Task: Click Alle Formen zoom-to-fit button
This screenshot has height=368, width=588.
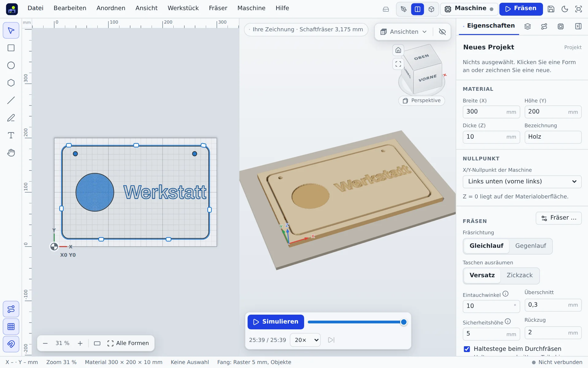Action: [128, 343]
